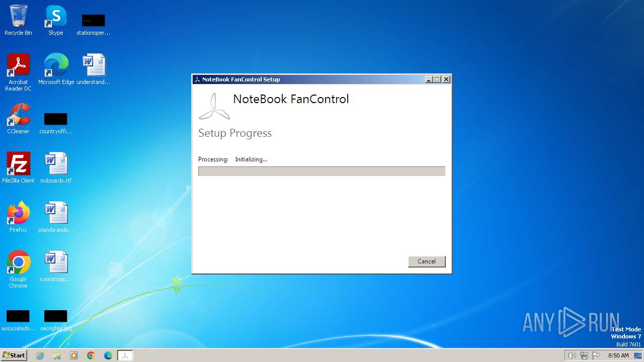
Task: Select the russianopp... Word document
Action: coord(56,266)
